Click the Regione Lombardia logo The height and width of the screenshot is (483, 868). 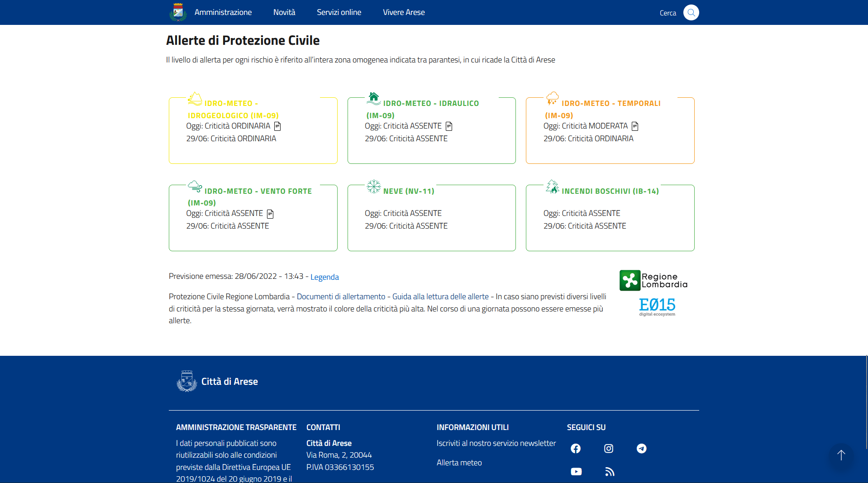(653, 281)
